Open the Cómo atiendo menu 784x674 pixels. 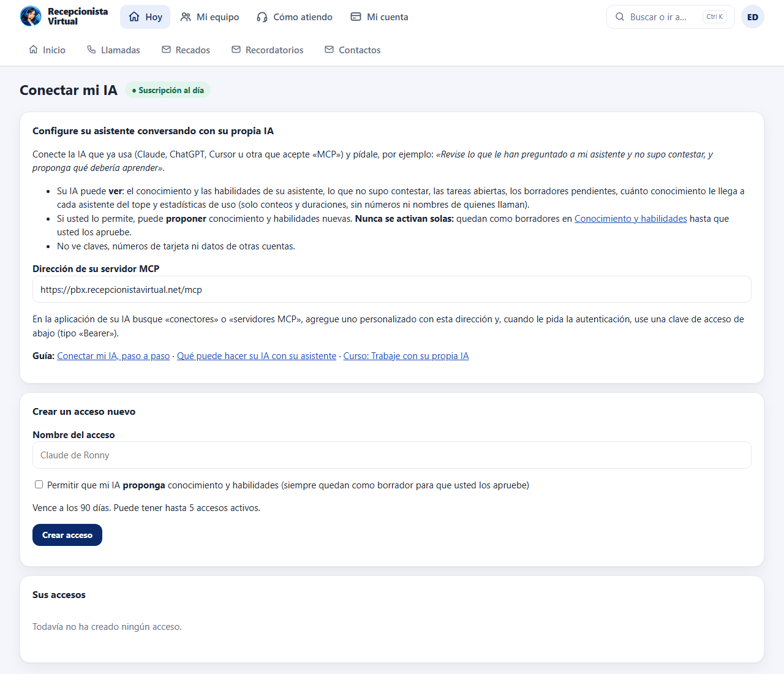294,17
